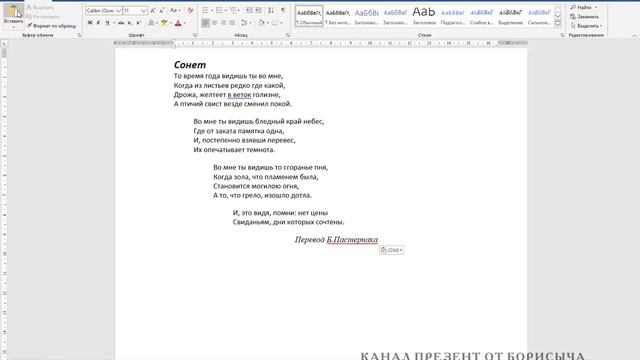Decrease font size with A-down icon
Viewport: 640px width, 360px height.
(x=162, y=11)
